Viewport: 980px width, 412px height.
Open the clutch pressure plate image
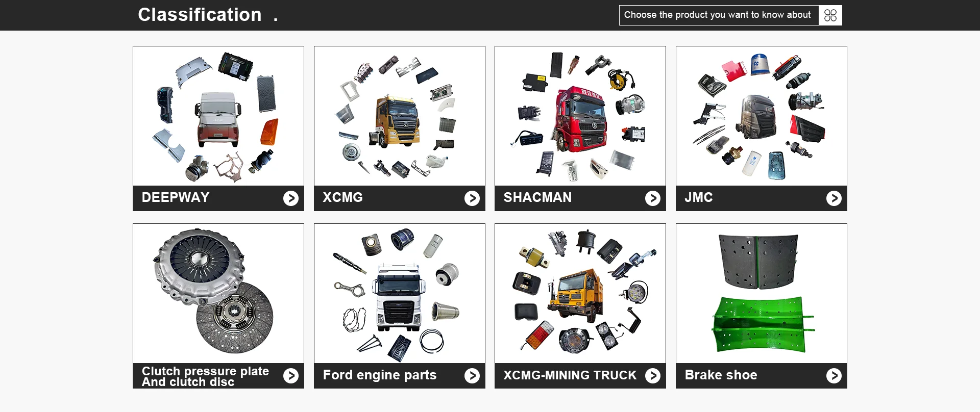pyautogui.click(x=218, y=294)
